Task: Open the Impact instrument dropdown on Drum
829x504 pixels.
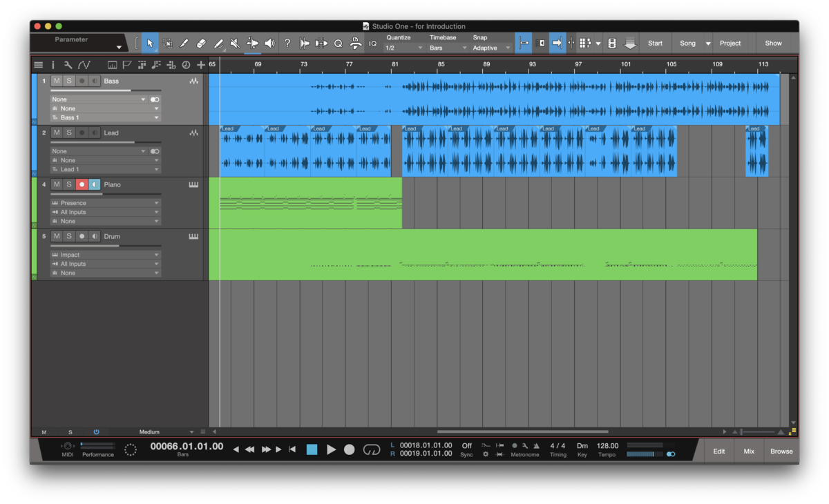Action: (x=106, y=255)
